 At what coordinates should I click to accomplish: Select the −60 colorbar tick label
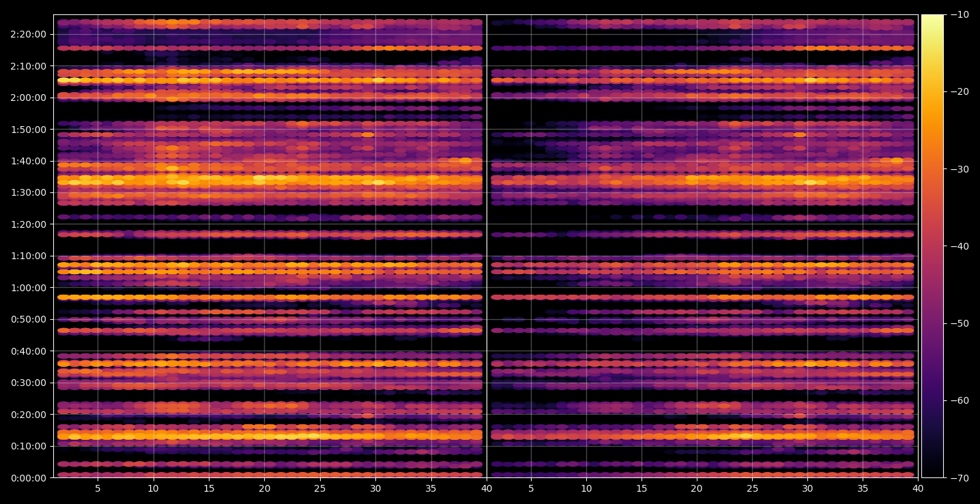pos(960,400)
